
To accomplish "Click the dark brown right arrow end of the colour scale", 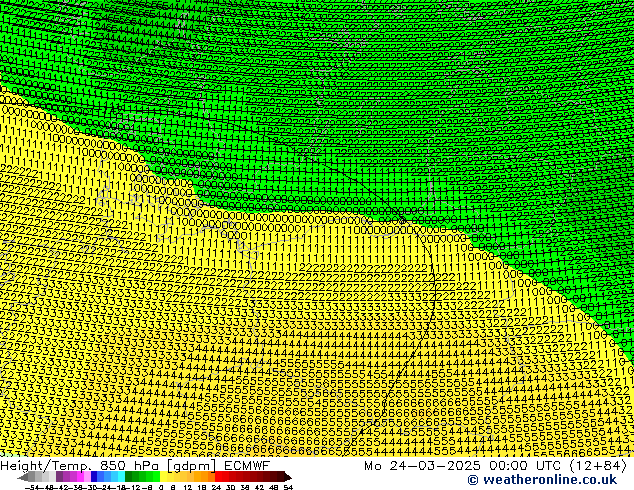I will coord(288,478).
